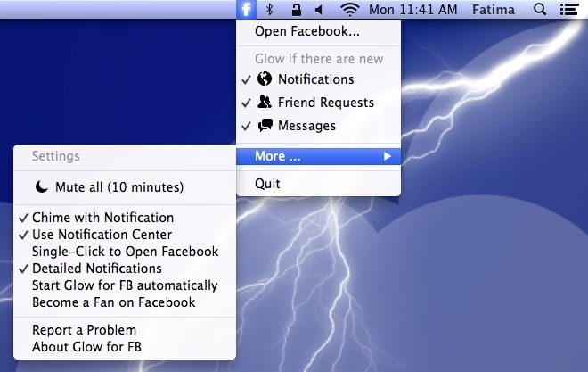Open the Wi-Fi status icon
Viewport: 588px width, 372px height.
point(349,10)
